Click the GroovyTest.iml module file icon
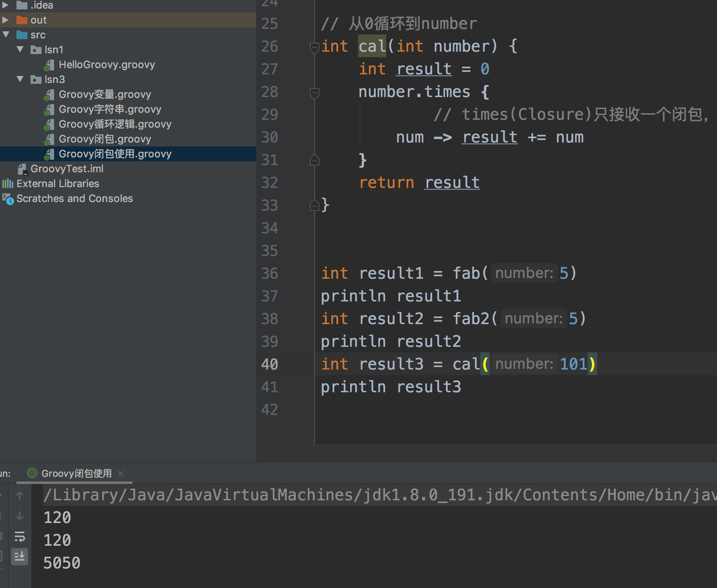The width and height of the screenshot is (717, 588). click(23, 169)
